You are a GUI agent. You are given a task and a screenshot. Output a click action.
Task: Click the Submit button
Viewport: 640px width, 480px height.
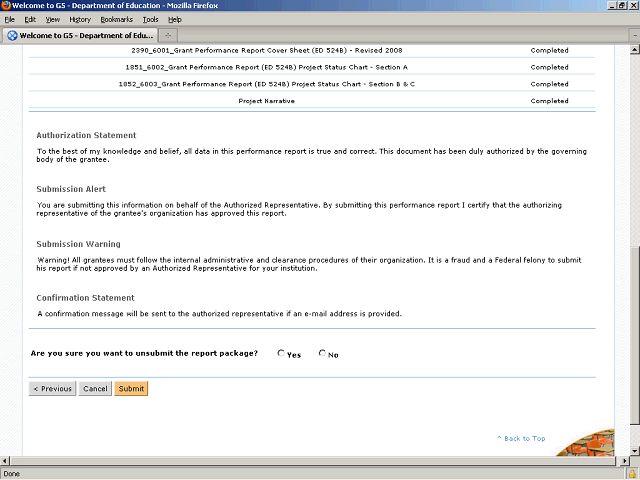point(131,389)
